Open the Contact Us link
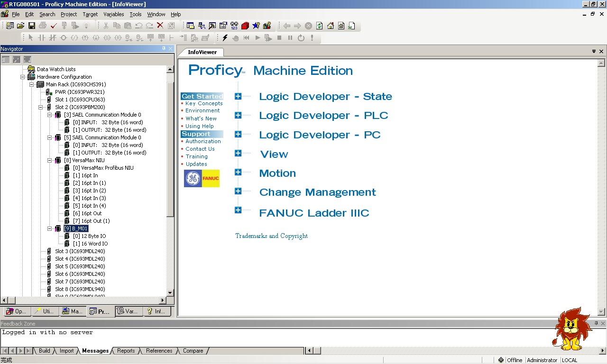This screenshot has width=607, height=364. tap(200, 149)
